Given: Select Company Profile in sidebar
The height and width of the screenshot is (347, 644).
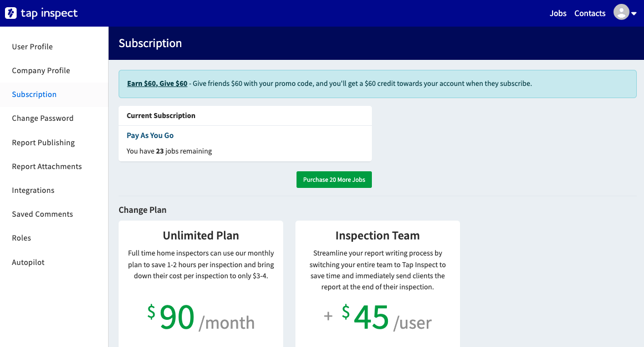Looking at the screenshot, I should [41, 70].
